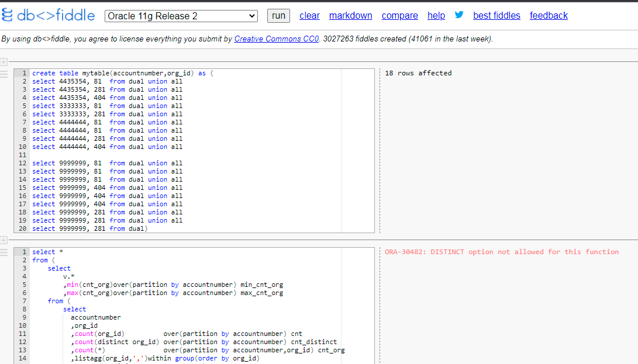This screenshot has height=364, width=638.
Task: Click the clear link
Action: tap(309, 15)
